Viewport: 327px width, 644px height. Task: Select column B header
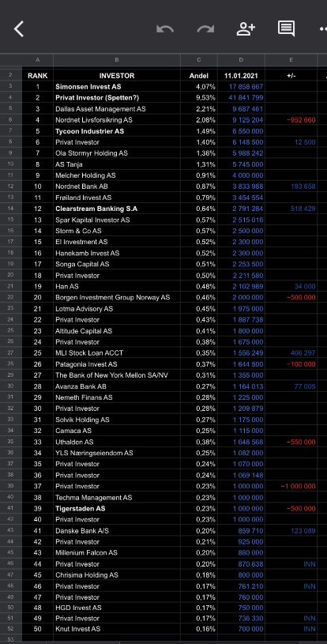click(117, 60)
